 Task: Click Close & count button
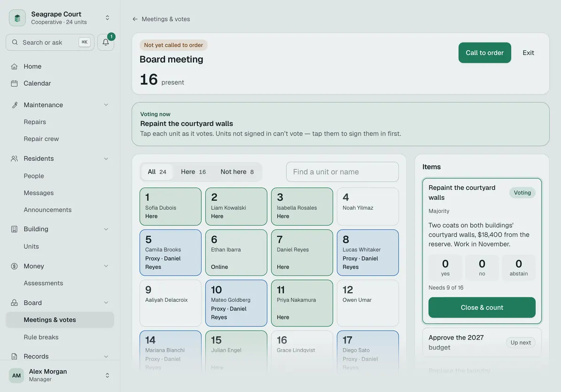[x=482, y=307]
